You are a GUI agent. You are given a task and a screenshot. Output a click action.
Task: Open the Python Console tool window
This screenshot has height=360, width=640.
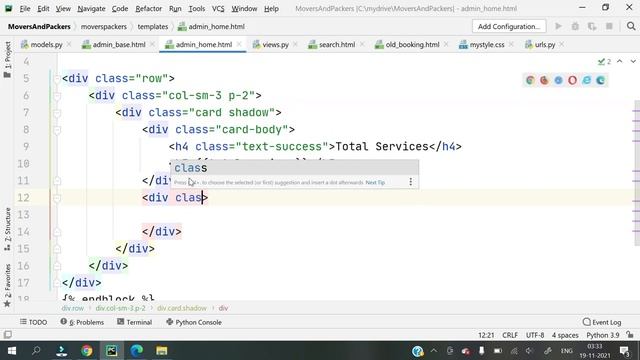coord(194,322)
